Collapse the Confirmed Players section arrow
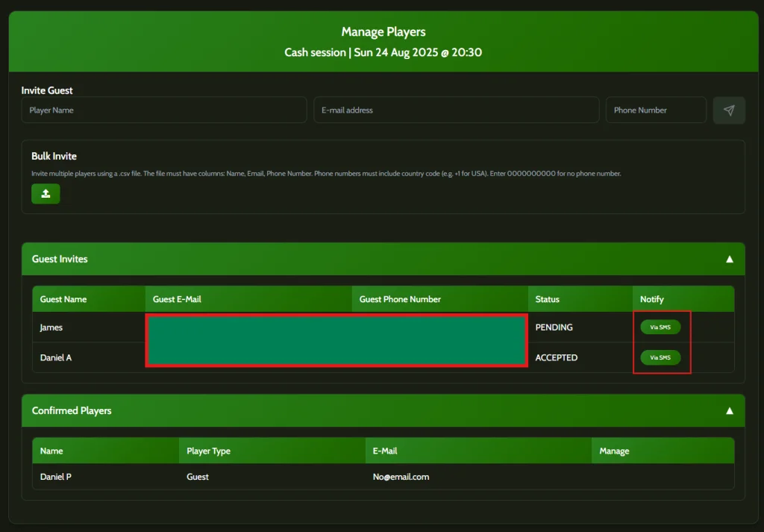The height and width of the screenshot is (532, 764). [729, 411]
